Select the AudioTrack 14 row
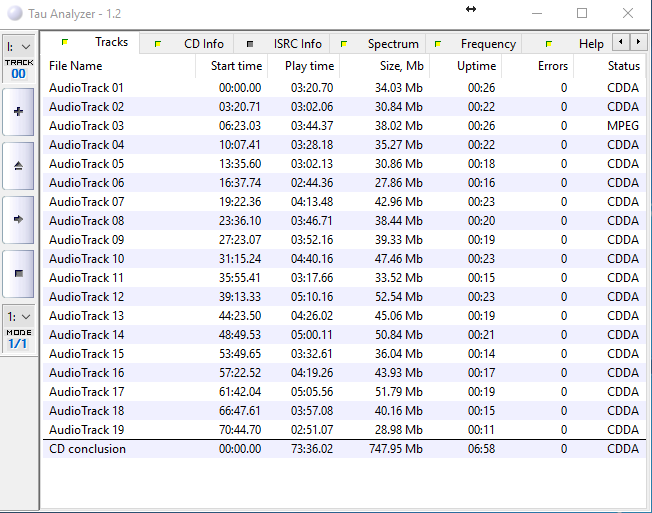Screen dimensions: 652x513 tap(344, 335)
